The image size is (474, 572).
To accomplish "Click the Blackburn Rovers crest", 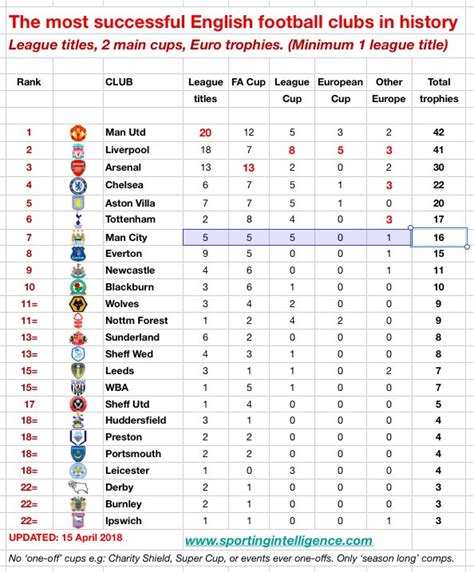I will [78, 287].
